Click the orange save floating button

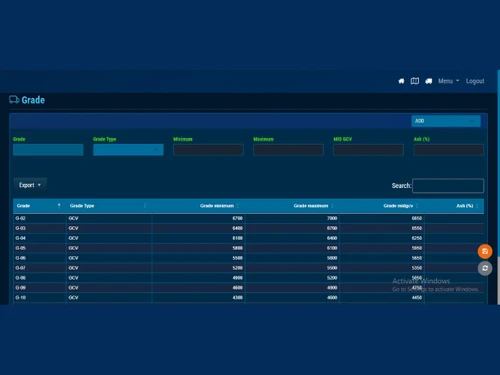pos(485,251)
